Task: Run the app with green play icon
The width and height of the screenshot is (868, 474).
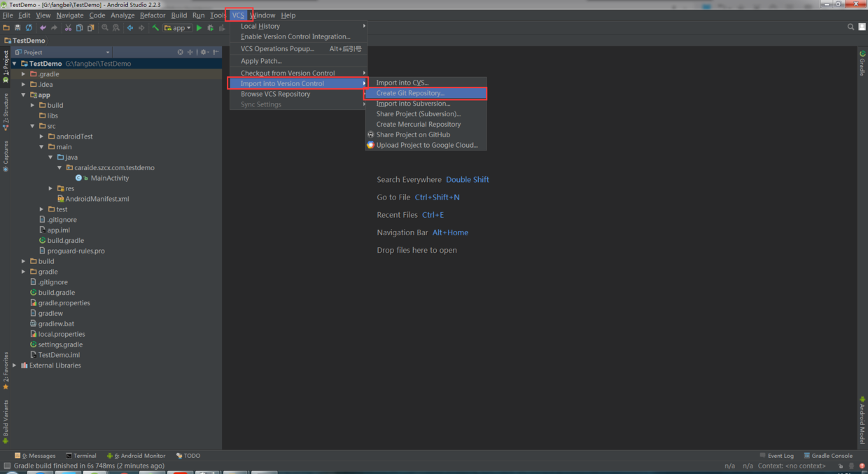Action: pyautogui.click(x=199, y=28)
